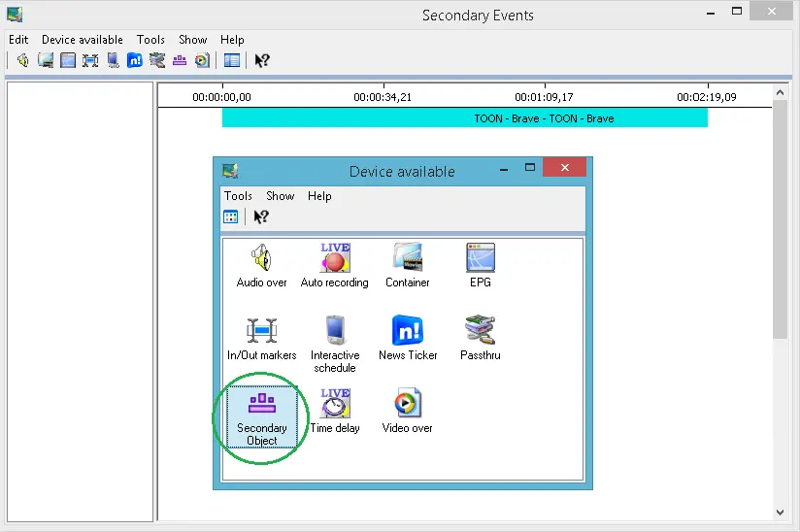Click the News Ticker main toolbar button
The height and width of the screenshot is (532, 800).
(x=135, y=60)
